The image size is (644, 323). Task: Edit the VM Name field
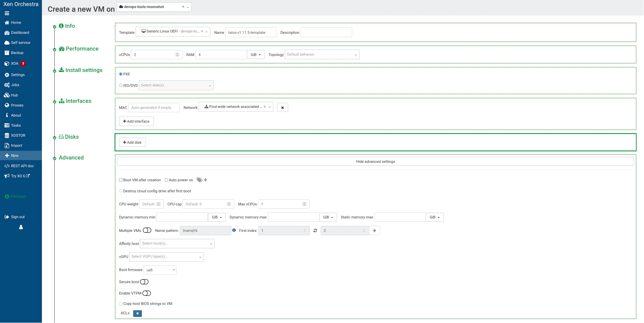click(x=251, y=32)
